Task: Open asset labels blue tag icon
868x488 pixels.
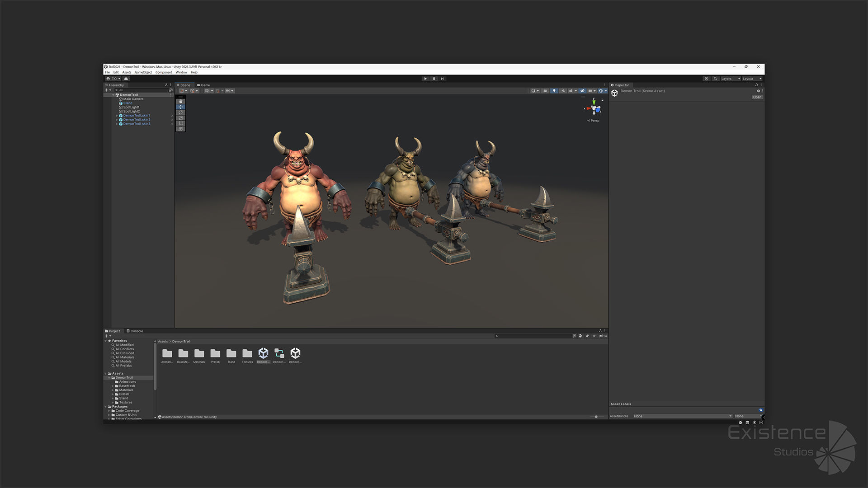Action: point(761,410)
